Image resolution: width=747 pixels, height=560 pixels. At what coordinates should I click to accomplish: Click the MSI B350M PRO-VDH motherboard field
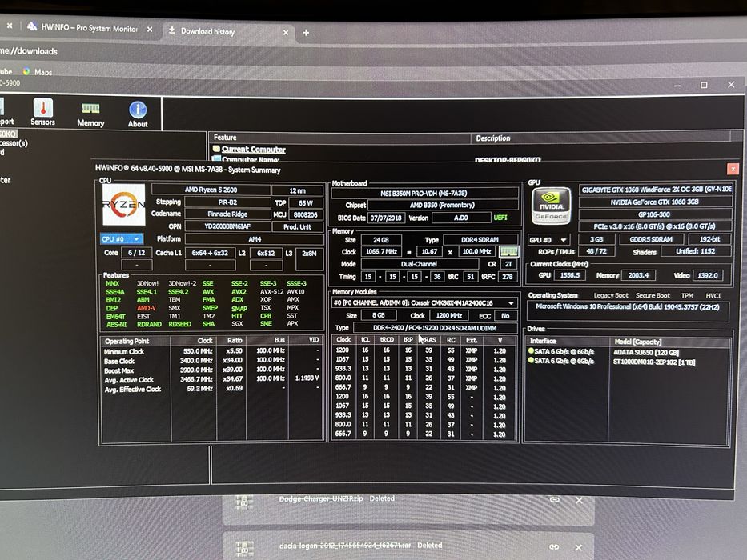[424, 193]
